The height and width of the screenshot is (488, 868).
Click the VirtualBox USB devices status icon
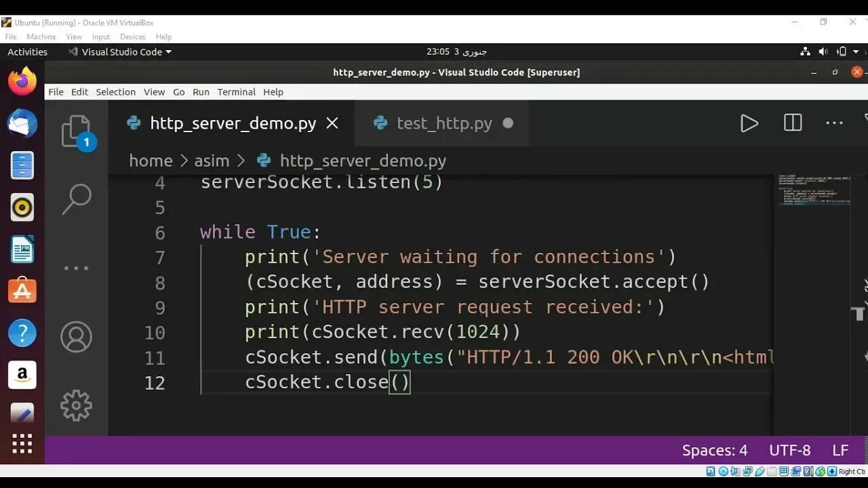(761, 470)
